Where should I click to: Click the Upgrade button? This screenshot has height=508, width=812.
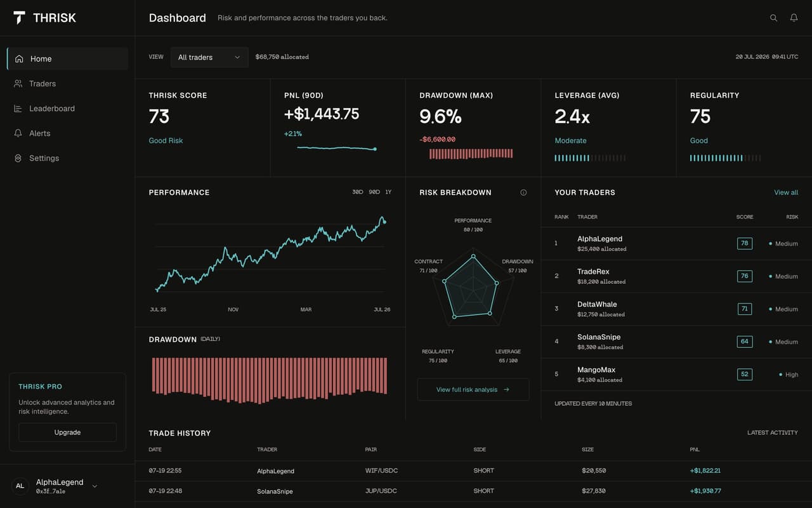click(x=67, y=432)
